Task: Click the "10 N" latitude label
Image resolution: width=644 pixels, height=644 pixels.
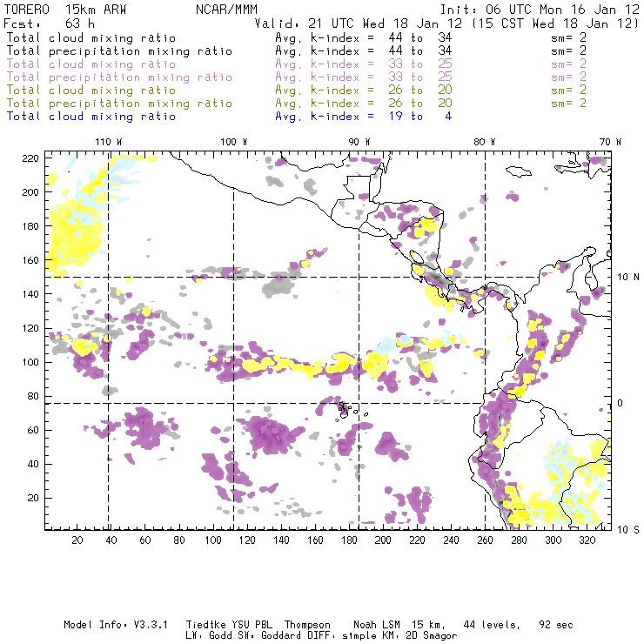Action: [628, 278]
